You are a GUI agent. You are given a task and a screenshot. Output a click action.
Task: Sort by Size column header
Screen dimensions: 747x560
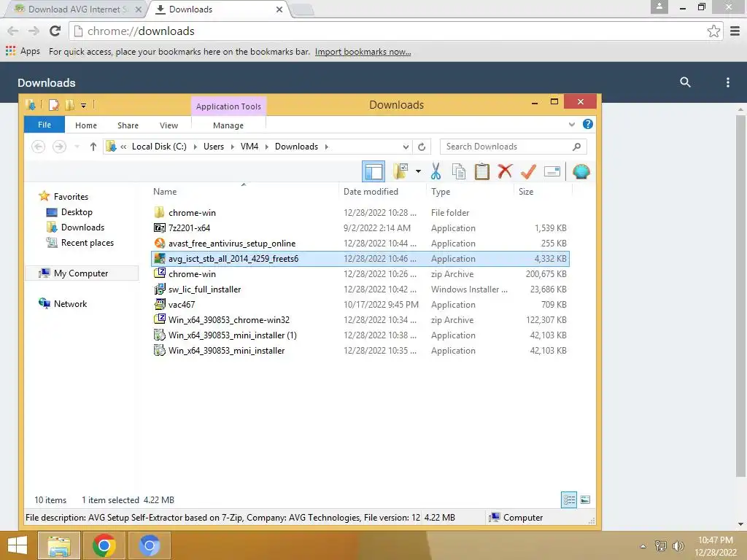click(526, 192)
